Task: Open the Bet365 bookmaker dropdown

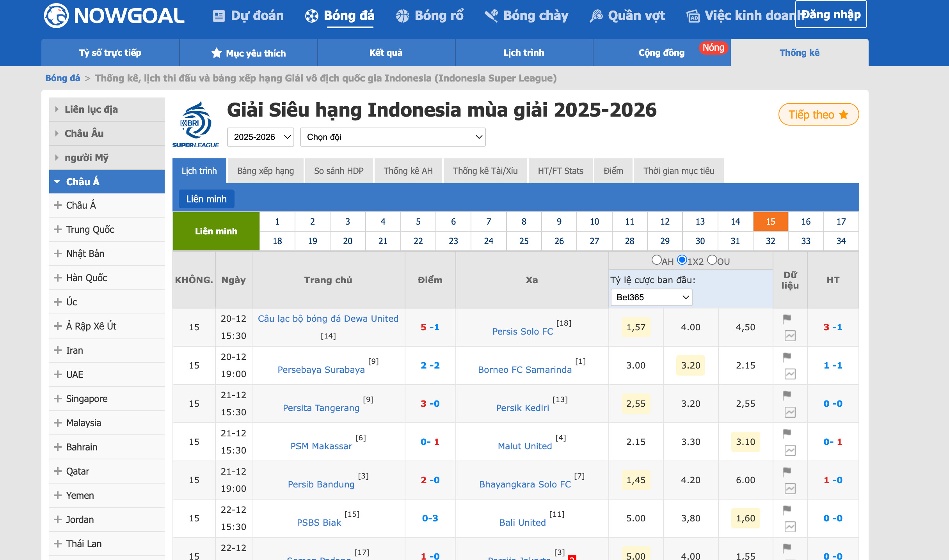Action: point(650,297)
